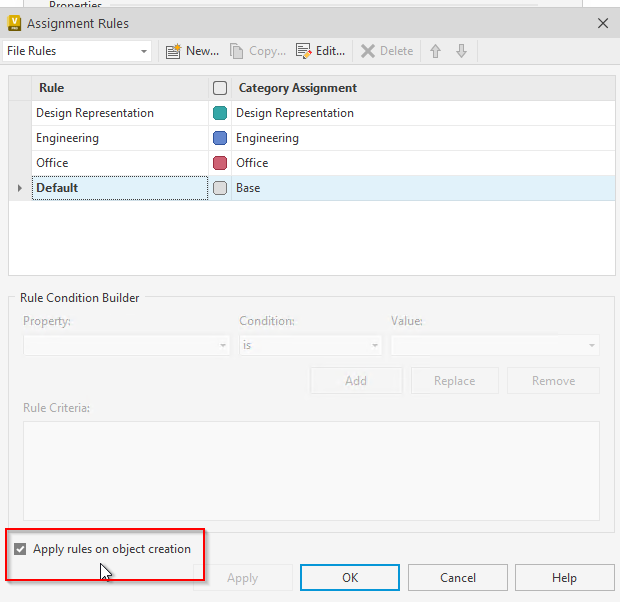Image resolution: width=620 pixels, height=602 pixels.
Task: Click the Category Assignment column header
Action: (x=423, y=88)
